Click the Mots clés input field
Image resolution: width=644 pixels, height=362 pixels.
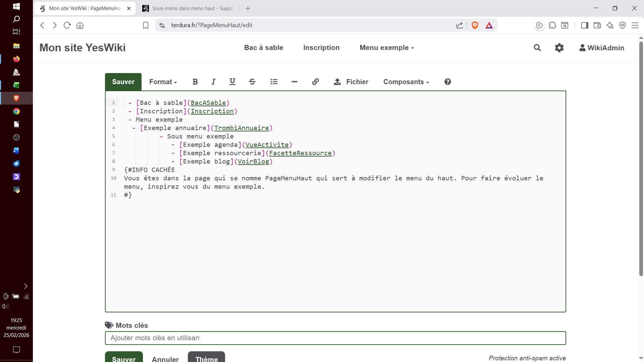click(335, 338)
